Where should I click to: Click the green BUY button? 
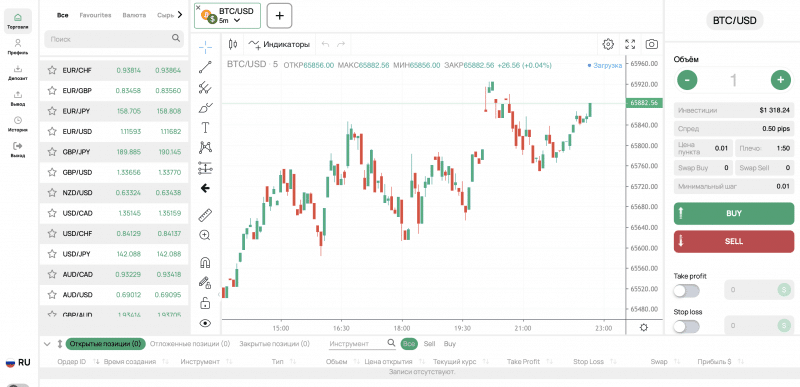(x=734, y=214)
